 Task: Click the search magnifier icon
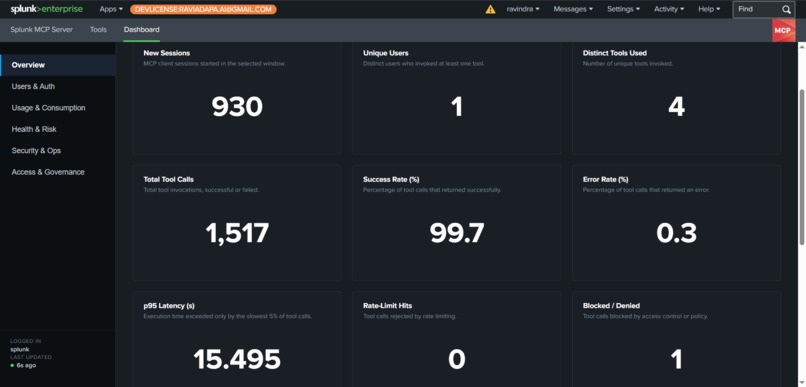786,9
